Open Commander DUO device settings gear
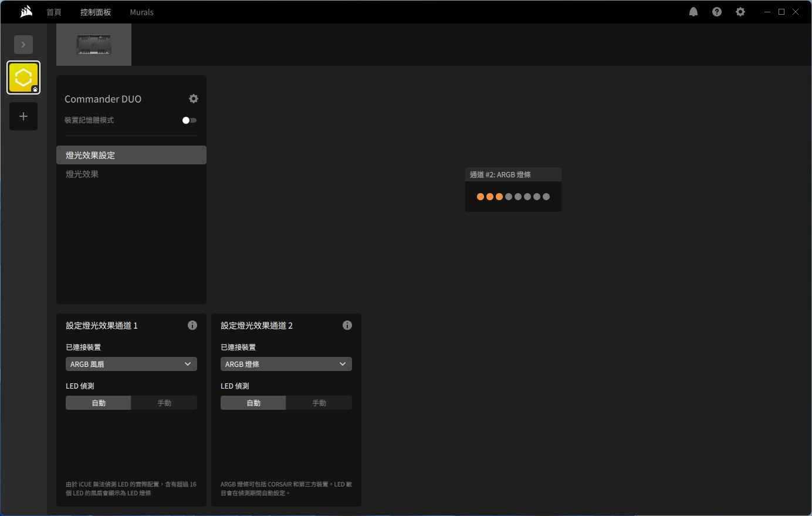Image resolution: width=812 pixels, height=516 pixels. tap(194, 99)
